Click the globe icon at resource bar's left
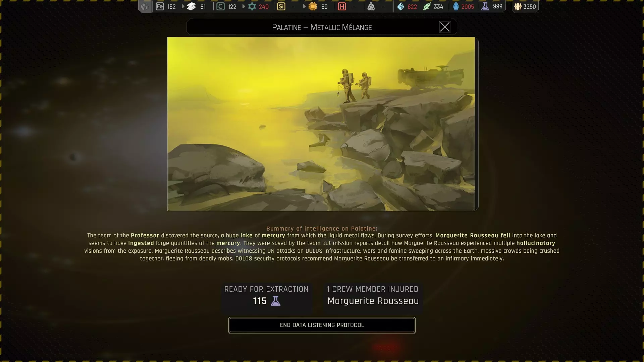 click(x=145, y=6)
